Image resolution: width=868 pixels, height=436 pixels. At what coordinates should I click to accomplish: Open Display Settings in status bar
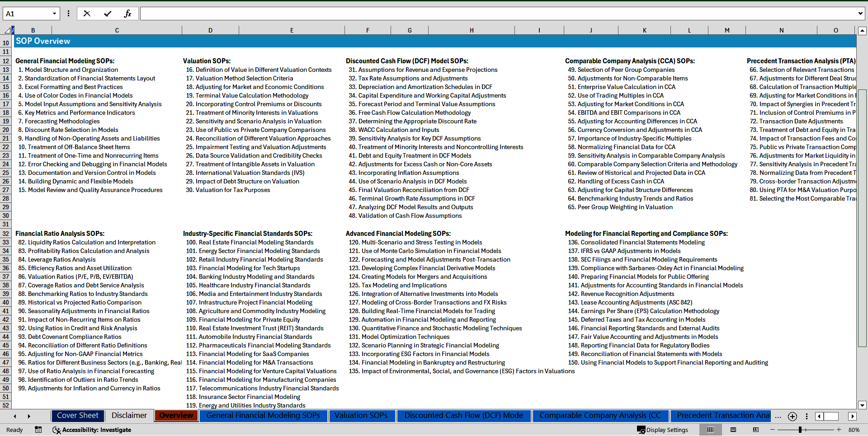662,430
